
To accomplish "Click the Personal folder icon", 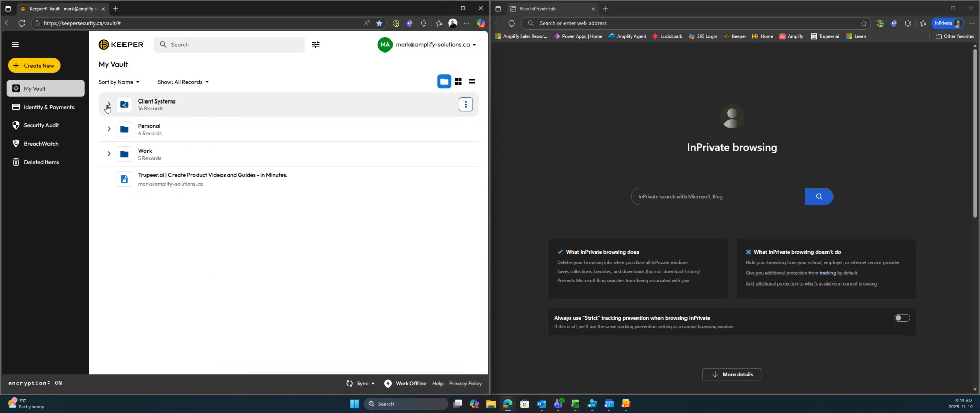I will click(124, 129).
